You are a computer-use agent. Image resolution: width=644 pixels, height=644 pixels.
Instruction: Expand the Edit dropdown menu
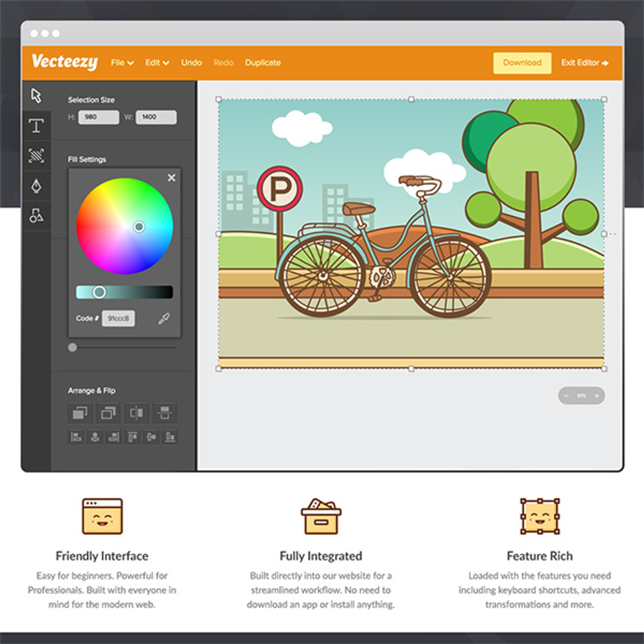[x=157, y=63]
